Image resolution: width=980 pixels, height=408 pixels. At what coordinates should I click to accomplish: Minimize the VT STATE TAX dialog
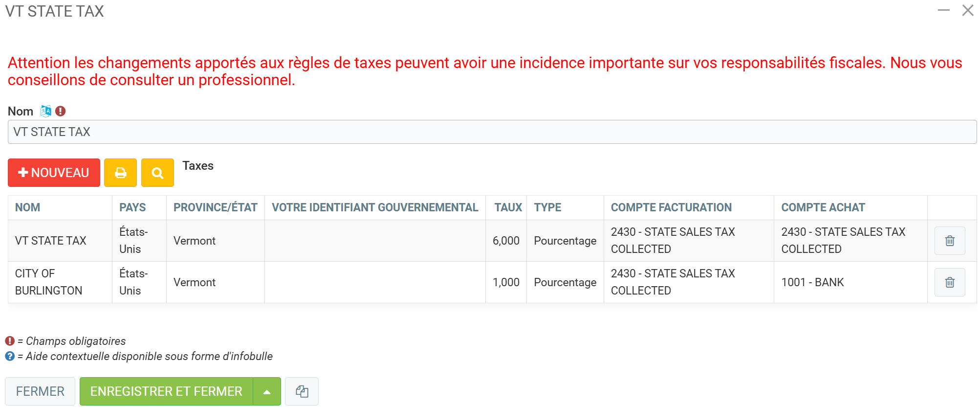(943, 10)
